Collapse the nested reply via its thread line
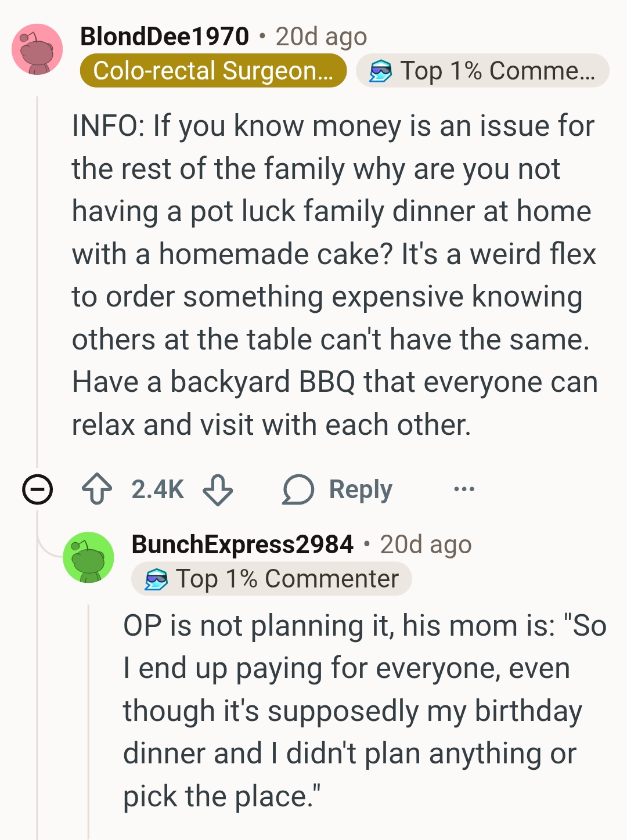 click(x=88, y=720)
